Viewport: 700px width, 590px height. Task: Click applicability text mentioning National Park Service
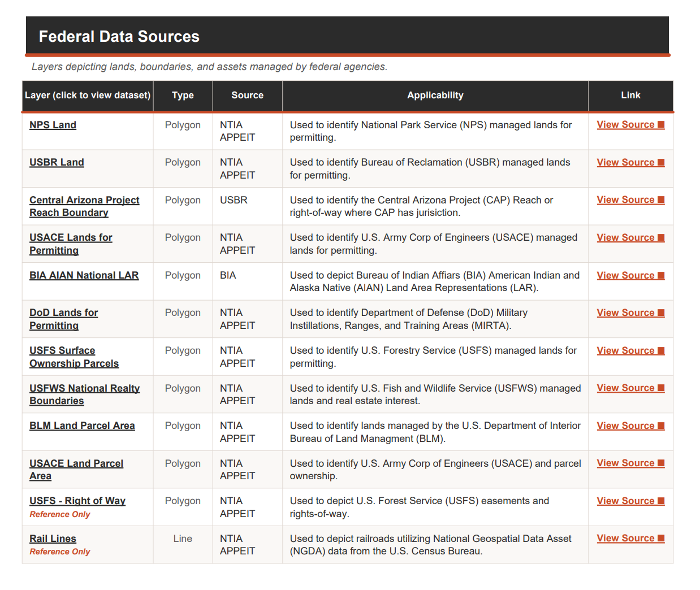(431, 131)
